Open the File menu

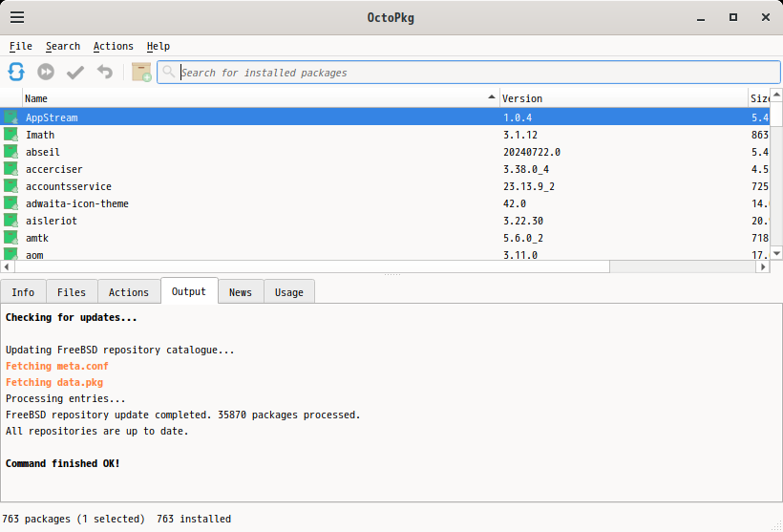pyautogui.click(x=21, y=46)
